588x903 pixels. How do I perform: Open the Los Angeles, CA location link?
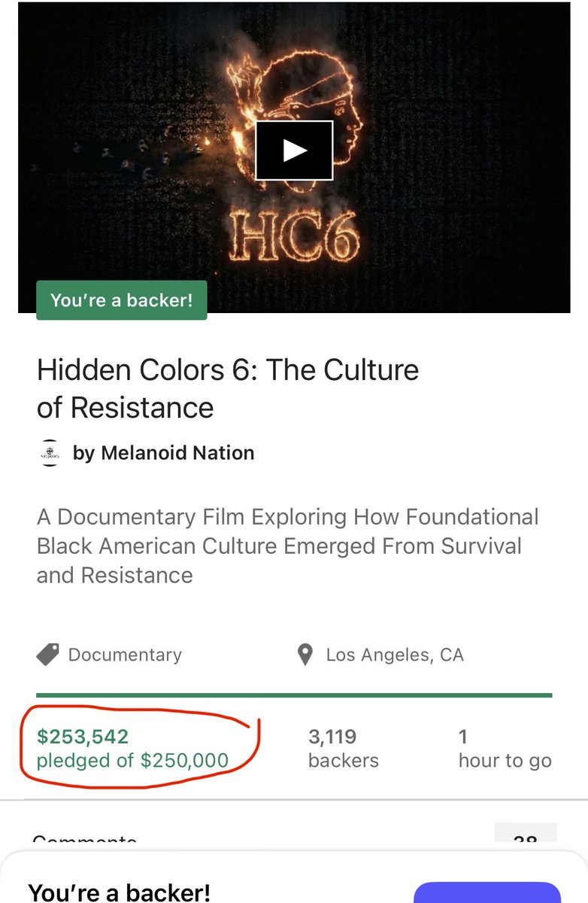[x=395, y=655]
